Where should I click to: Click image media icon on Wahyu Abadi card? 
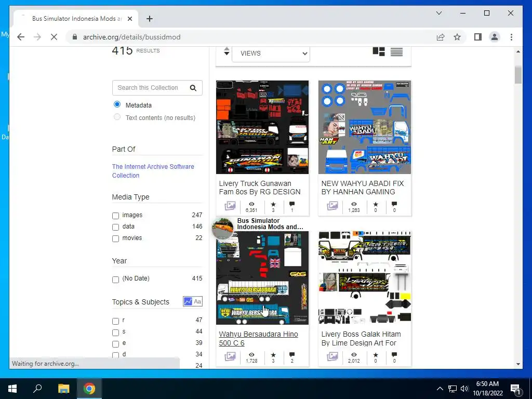[332, 206]
